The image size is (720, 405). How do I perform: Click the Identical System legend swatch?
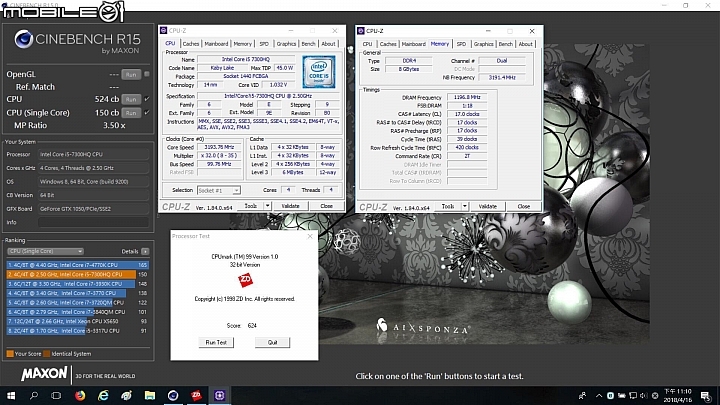click(x=46, y=354)
